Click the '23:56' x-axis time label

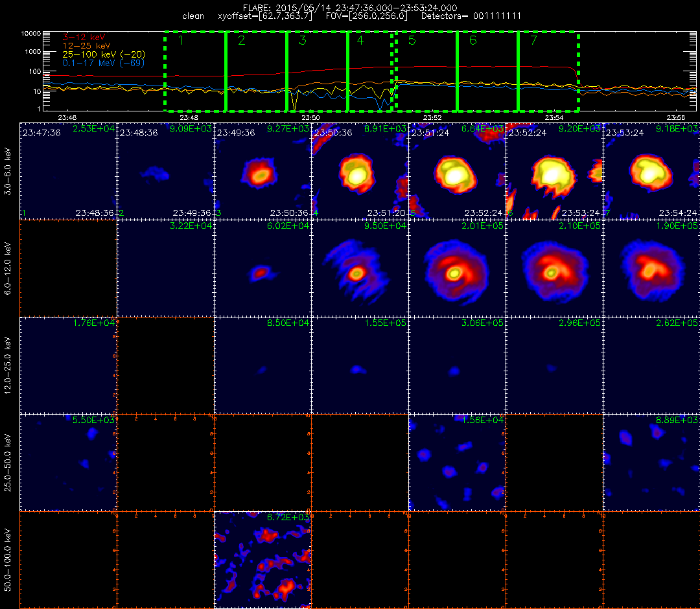pyautogui.click(x=675, y=118)
